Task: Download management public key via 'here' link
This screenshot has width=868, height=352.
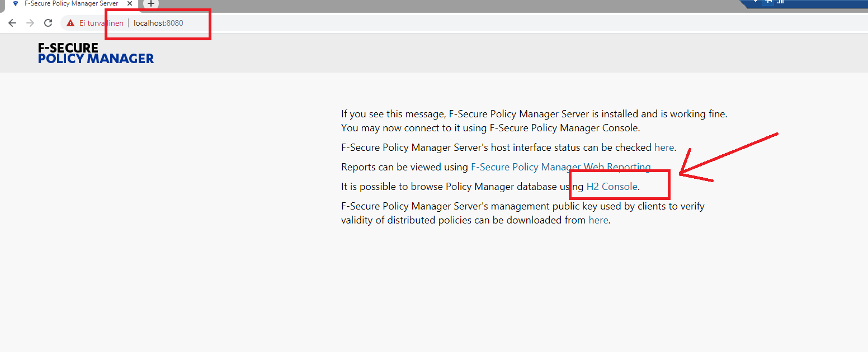Action: (x=598, y=220)
